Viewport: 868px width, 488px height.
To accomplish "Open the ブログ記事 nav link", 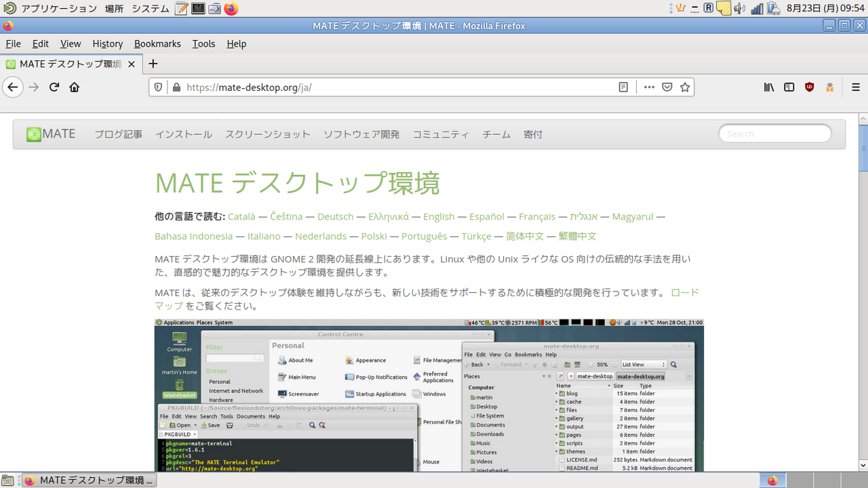I will (x=118, y=134).
